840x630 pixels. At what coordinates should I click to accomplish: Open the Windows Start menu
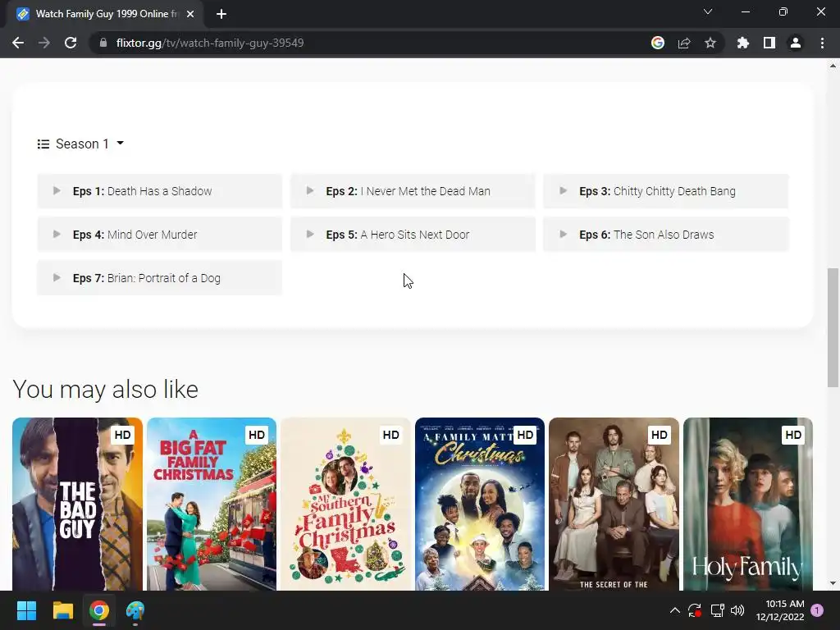(26, 610)
